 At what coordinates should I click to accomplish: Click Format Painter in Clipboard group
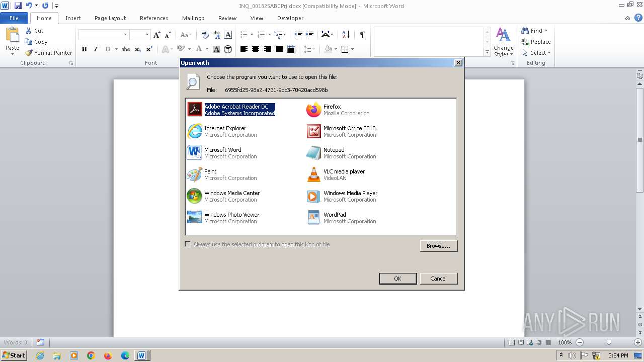pyautogui.click(x=49, y=53)
